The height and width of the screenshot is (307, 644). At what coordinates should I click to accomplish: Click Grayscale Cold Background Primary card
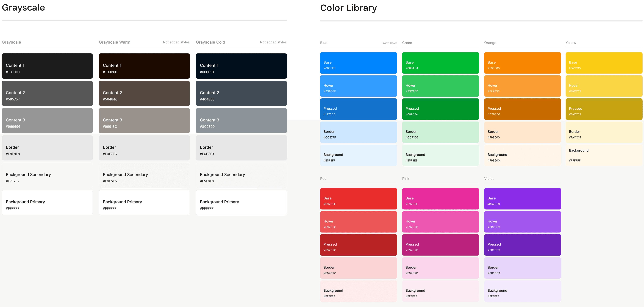(241, 202)
